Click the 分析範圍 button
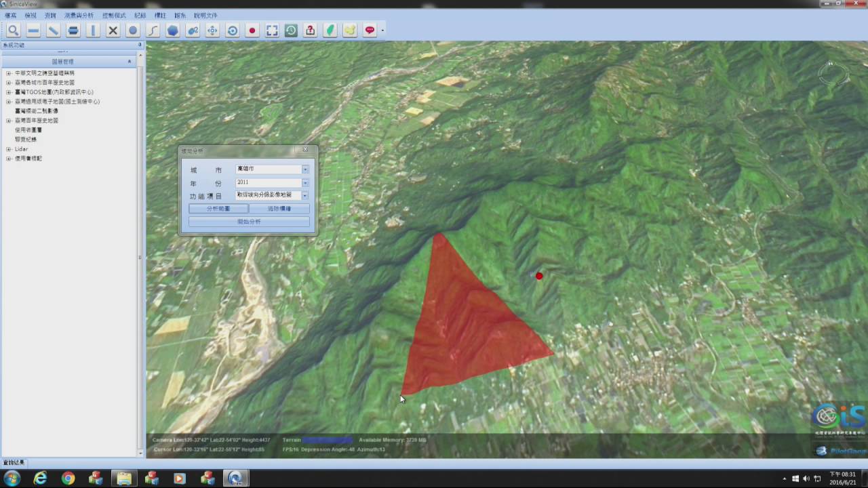 point(218,209)
